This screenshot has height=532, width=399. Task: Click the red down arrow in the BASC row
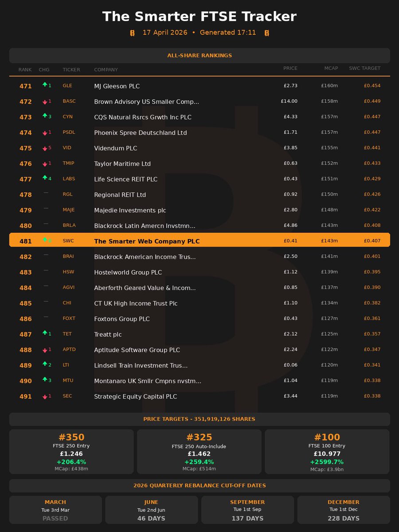pyautogui.click(x=45, y=102)
